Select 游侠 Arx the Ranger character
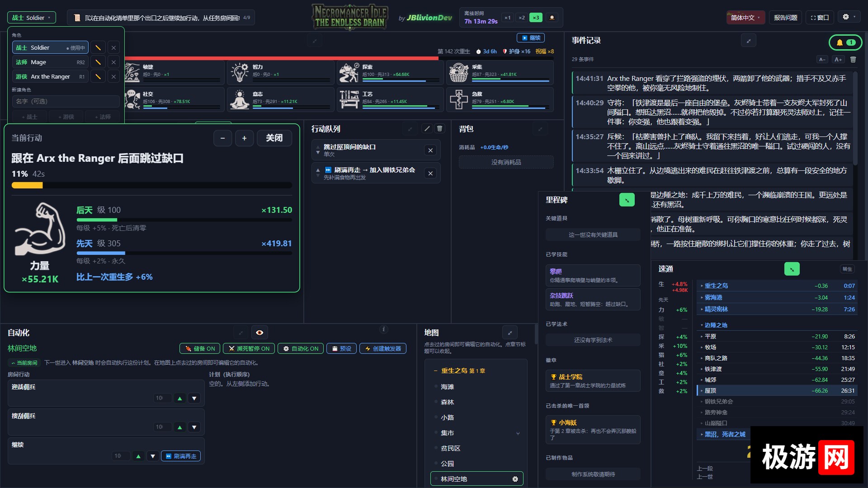868x488 pixels. [50, 77]
